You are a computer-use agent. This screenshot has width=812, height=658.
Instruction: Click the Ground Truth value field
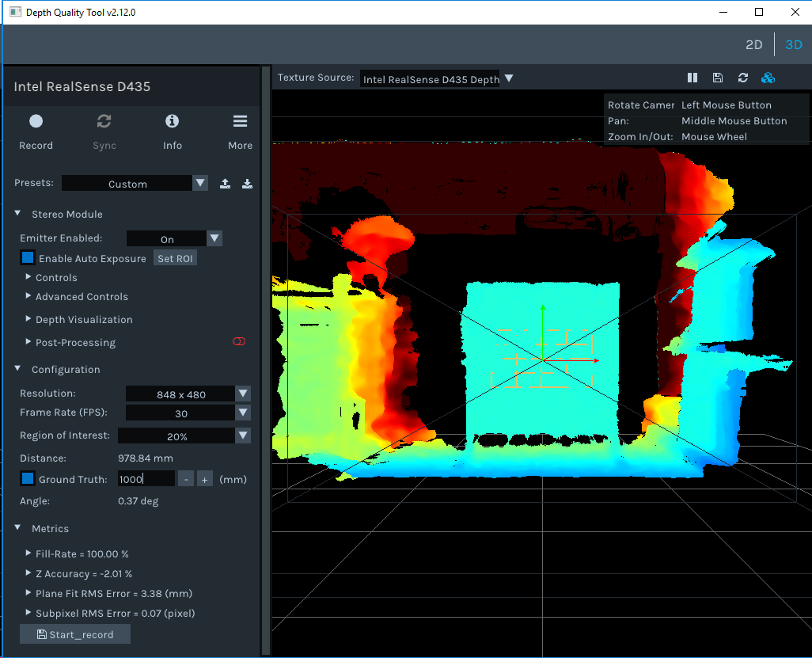point(146,479)
